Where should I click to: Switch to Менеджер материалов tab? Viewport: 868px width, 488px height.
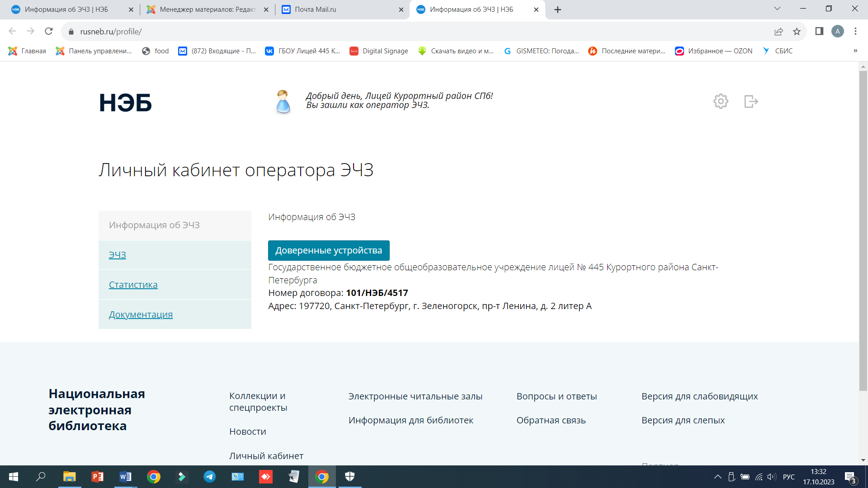click(208, 9)
